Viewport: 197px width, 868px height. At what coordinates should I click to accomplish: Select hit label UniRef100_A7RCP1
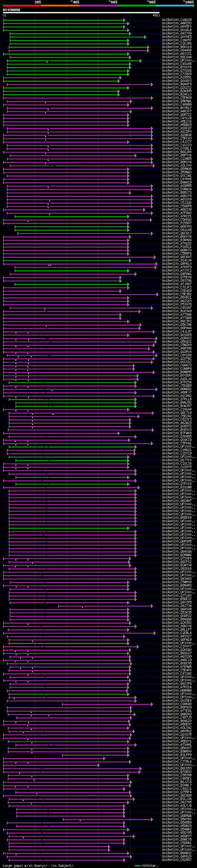coord(177,216)
